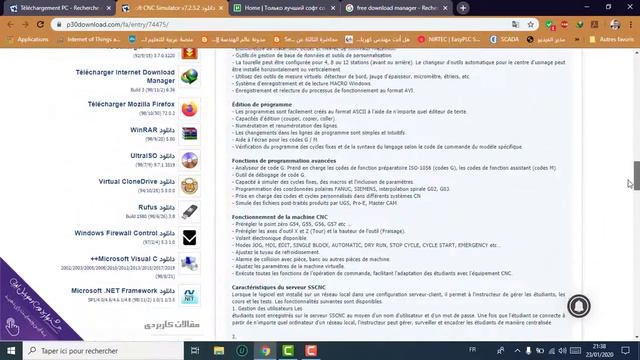Open the Microsoft .NET Framework icon

pyautogui.click(x=189, y=295)
